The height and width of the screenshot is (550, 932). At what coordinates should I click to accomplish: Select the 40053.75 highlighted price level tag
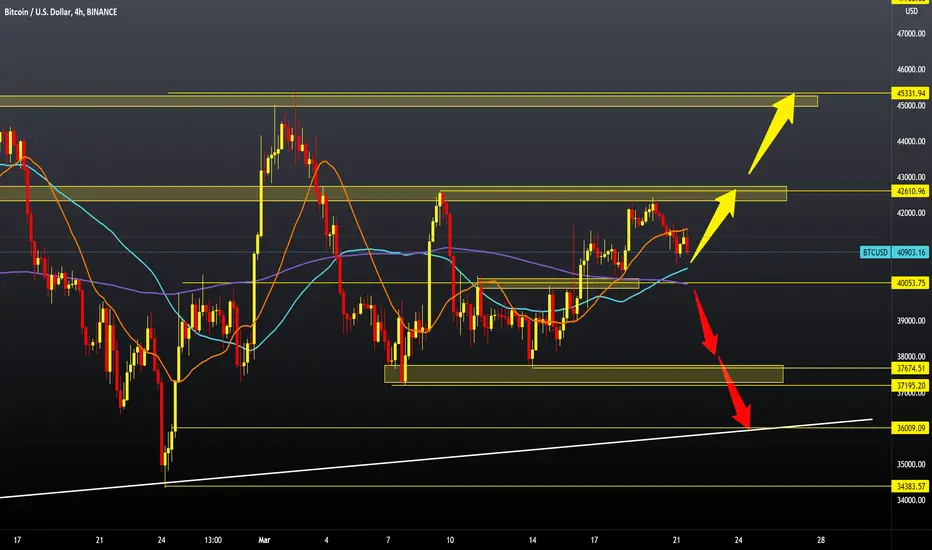coord(911,283)
